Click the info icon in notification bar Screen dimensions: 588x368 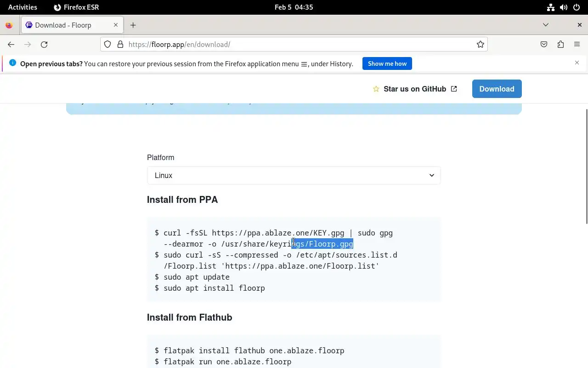click(12, 63)
